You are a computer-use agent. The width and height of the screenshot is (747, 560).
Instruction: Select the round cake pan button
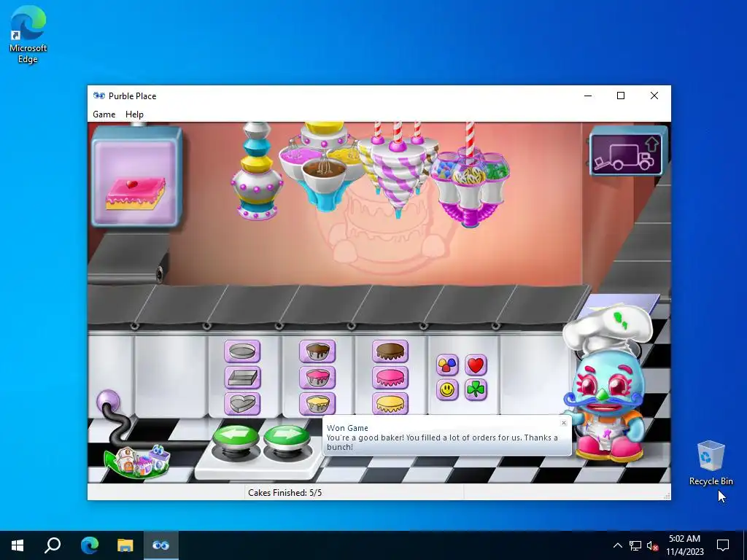(x=242, y=351)
